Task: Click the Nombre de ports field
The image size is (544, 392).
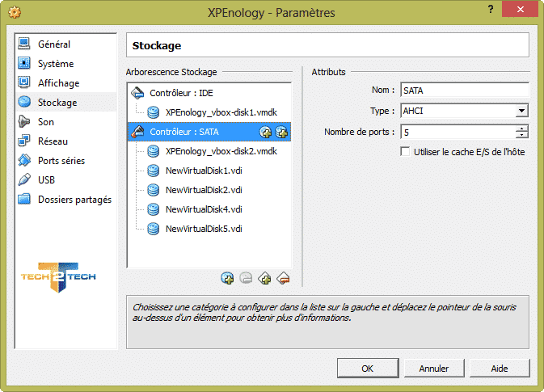Action: pos(458,133)
